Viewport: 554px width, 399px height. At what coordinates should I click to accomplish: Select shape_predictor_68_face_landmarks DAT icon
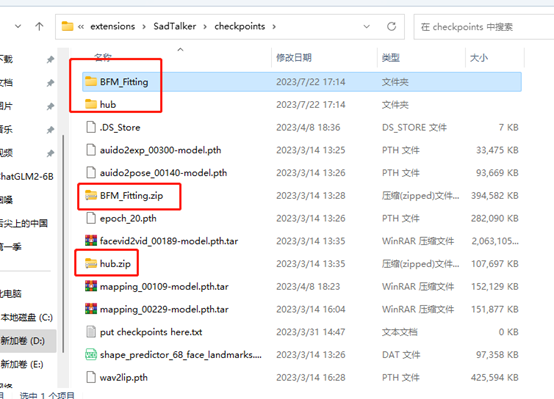[91, 354]
